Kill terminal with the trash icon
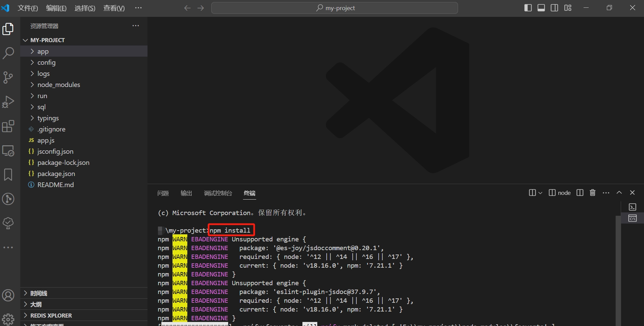This screenshot has height=326, width=644. [x=592, y=192]
